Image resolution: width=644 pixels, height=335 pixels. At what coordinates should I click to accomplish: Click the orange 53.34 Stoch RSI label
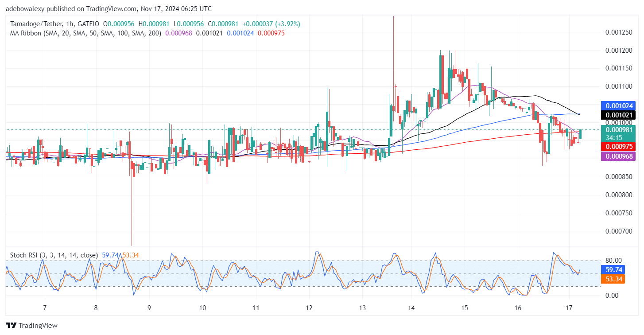coord(612,279)
